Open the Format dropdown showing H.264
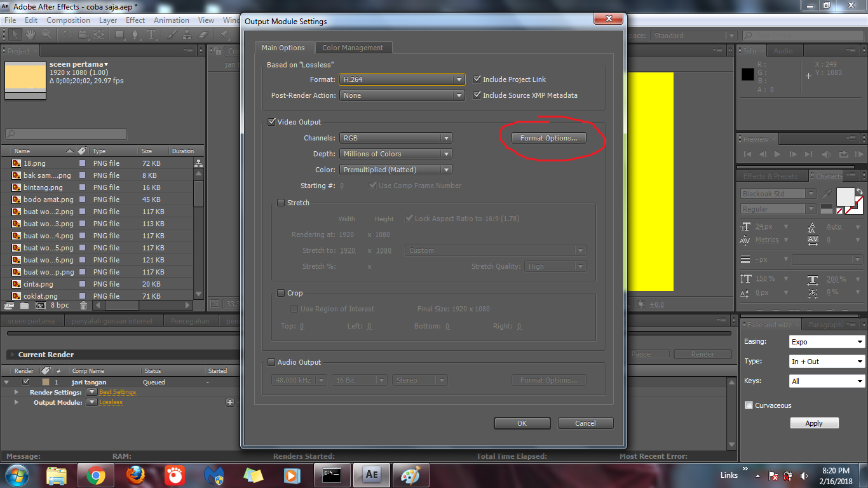 tap(402, 79)
